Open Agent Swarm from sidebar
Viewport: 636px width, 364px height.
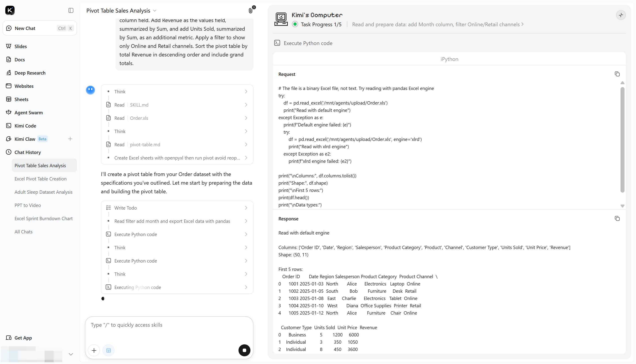coord(28,113)
